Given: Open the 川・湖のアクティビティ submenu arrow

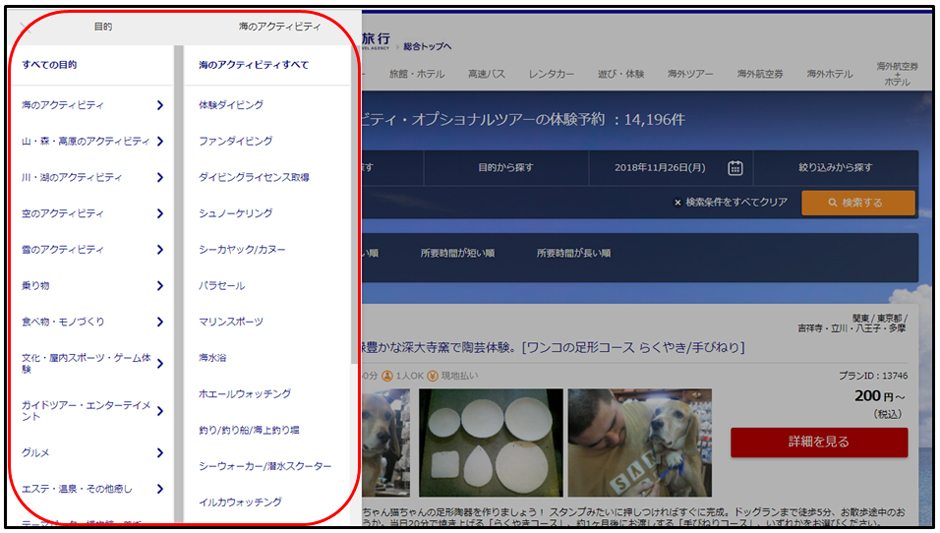Looking at the screenshot, I should click(x=160, y=177).
